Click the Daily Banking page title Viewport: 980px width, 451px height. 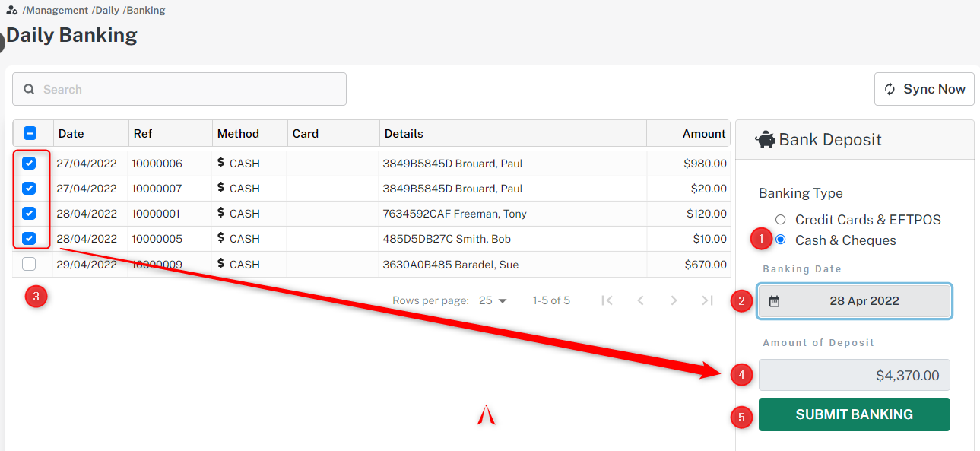(71, 35)
